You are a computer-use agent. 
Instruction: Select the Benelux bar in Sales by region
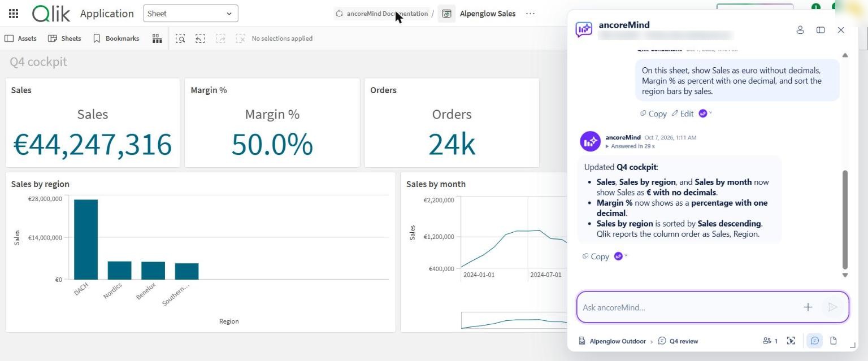tap(153, 271)
